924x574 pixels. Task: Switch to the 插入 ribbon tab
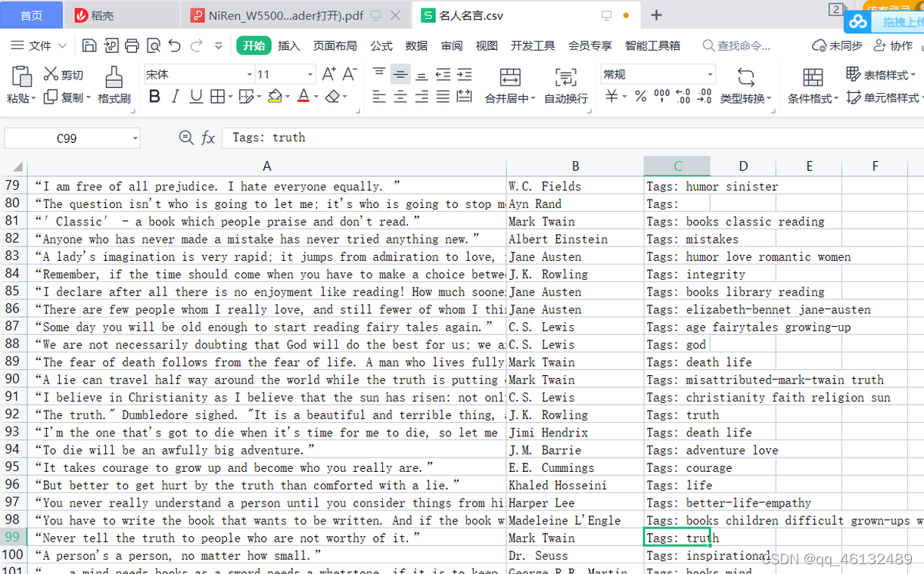coord(289,46)
